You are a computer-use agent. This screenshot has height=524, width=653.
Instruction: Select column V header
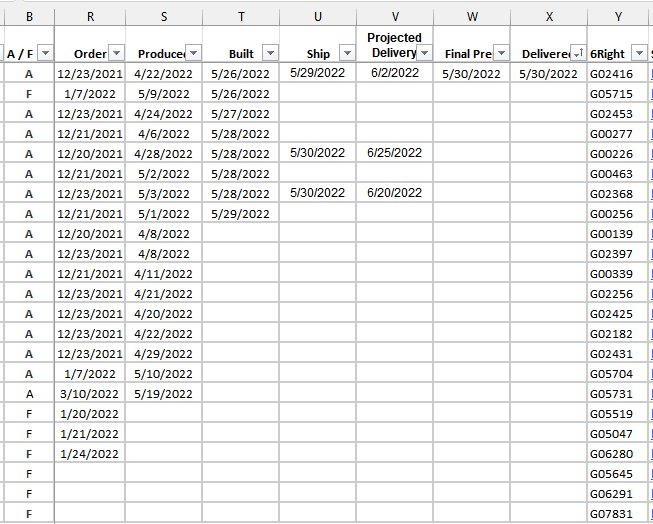395,17
